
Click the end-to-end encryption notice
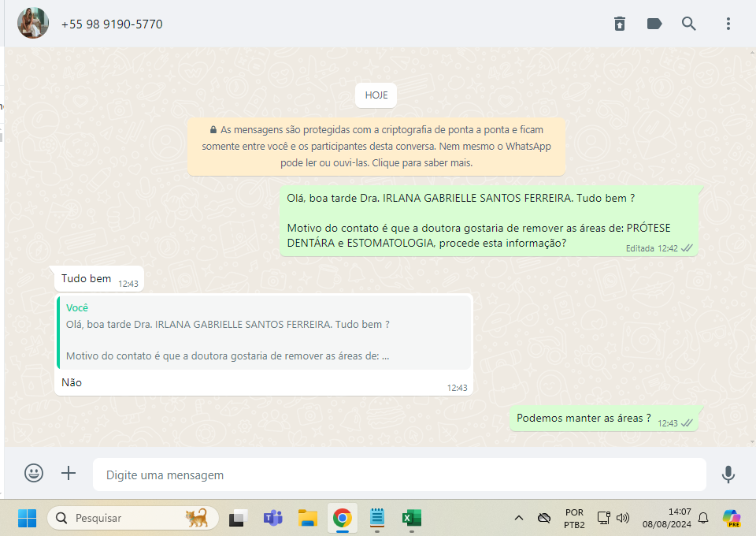click(x=376, y=147)
